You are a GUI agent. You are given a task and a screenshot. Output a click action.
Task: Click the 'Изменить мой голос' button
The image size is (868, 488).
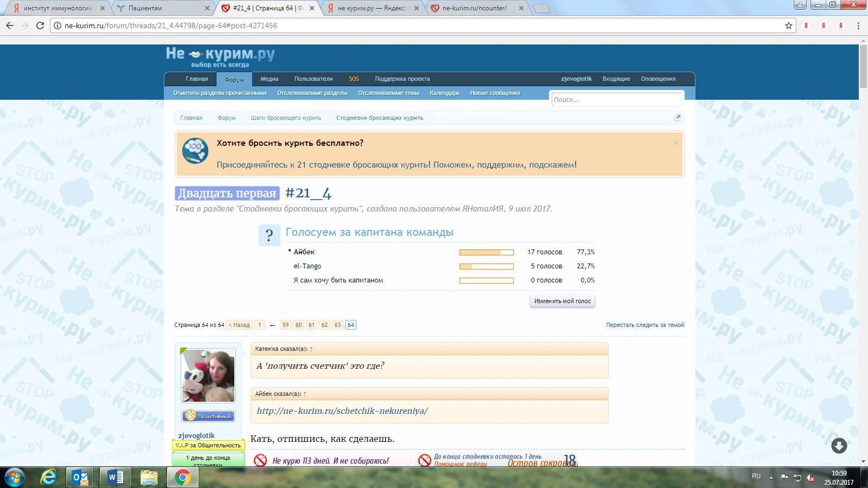[x=563, y=301]
